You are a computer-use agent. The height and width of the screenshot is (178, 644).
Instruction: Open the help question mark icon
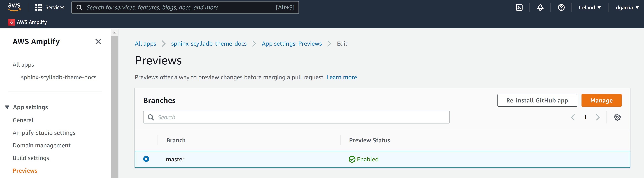coord(561,8)
